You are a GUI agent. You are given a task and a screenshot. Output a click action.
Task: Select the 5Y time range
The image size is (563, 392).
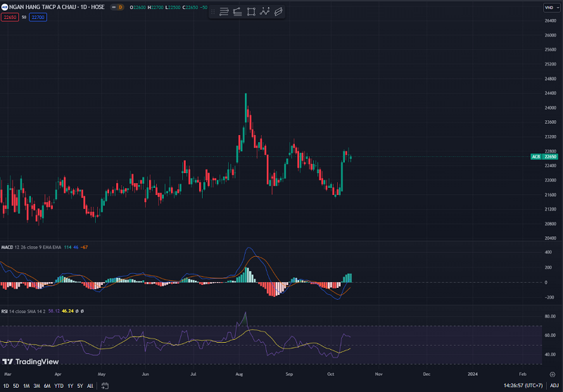click(x=80, y=386)
